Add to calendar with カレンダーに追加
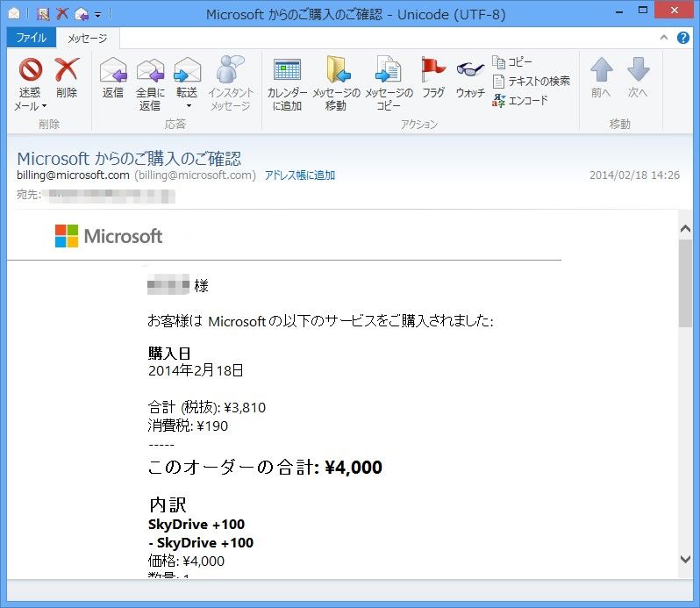The width and height of the screenshot is (700, 608). coord(287,84)
